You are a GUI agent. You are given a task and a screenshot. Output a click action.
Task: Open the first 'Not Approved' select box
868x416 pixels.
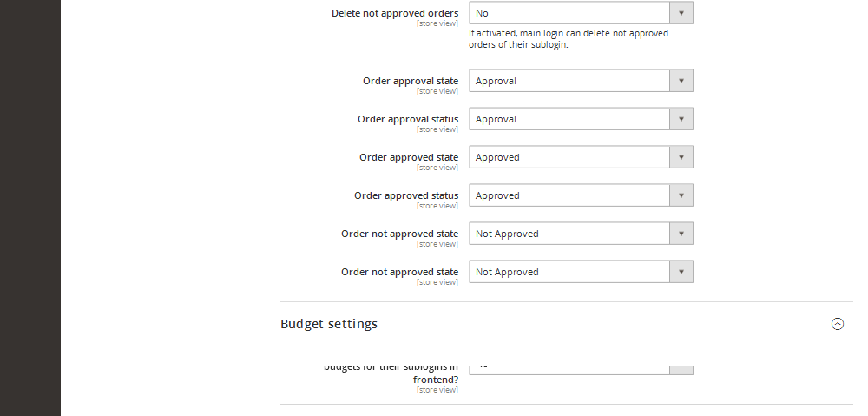[x=581, y=234]
